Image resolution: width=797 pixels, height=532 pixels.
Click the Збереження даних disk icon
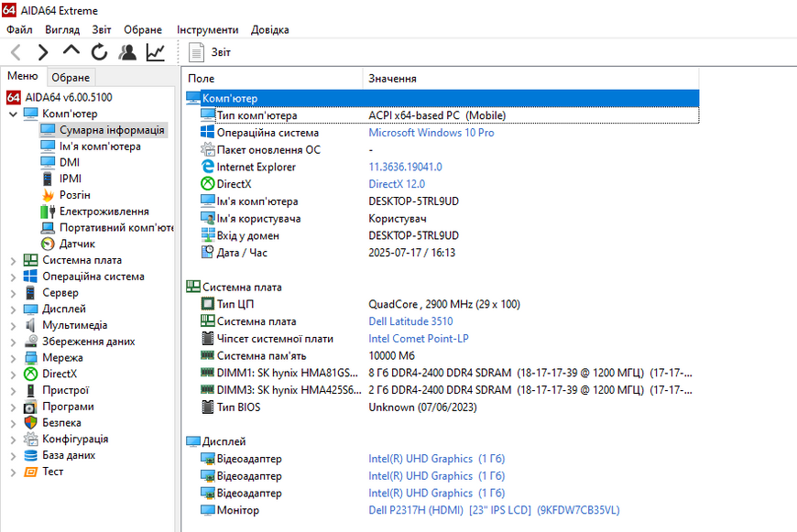(30, 342)
